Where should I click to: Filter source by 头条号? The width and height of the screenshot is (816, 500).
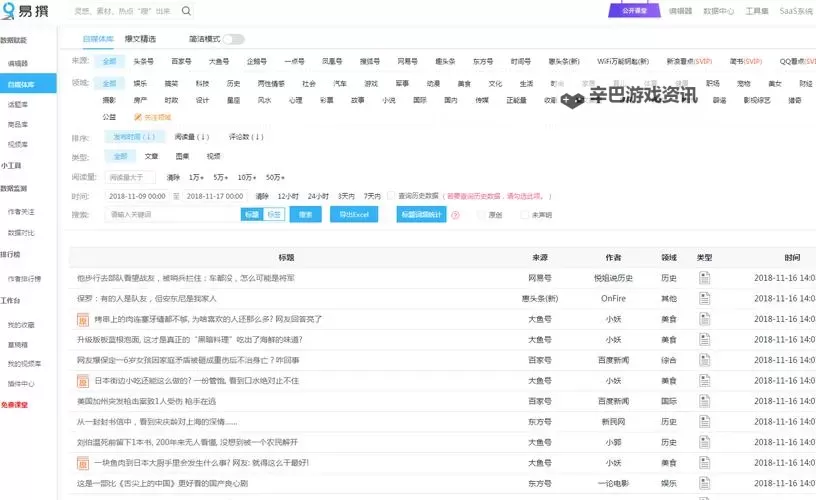143,61
